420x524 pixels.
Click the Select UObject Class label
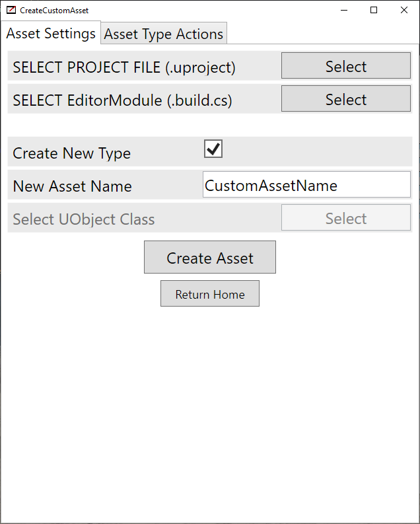(84, 219)
